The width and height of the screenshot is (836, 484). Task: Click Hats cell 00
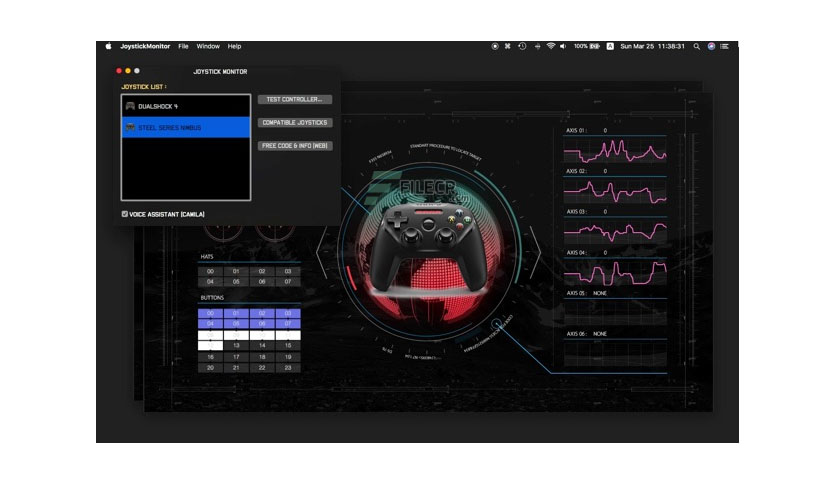(x=210, y=271)
